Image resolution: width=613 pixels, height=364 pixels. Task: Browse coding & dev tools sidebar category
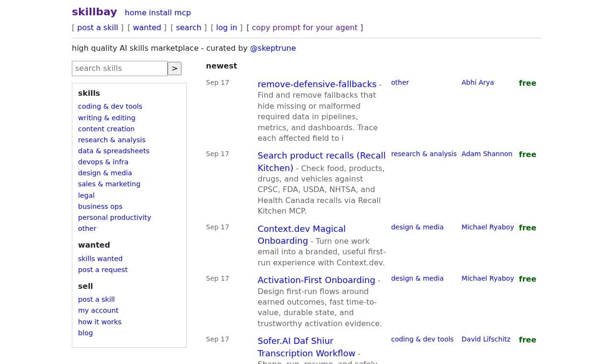(x=110, y=106)
